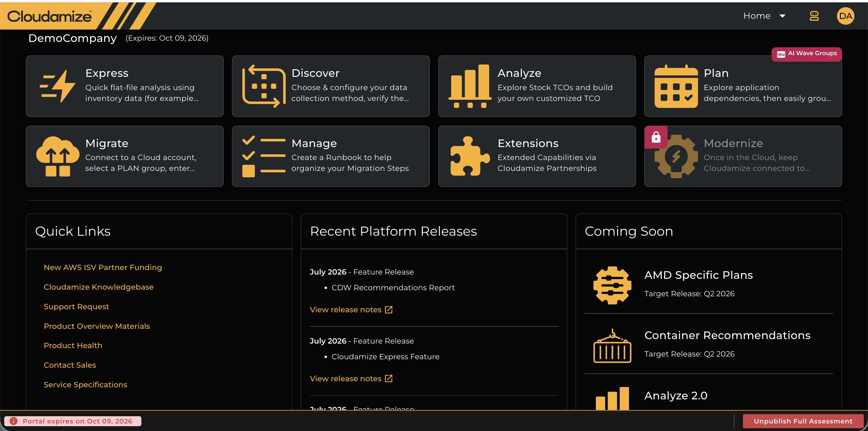Image resolution: width=868 pixels, height=431 pixels.
Task: Click the Express lightning bolt icon
Action: tap(58, 86)
